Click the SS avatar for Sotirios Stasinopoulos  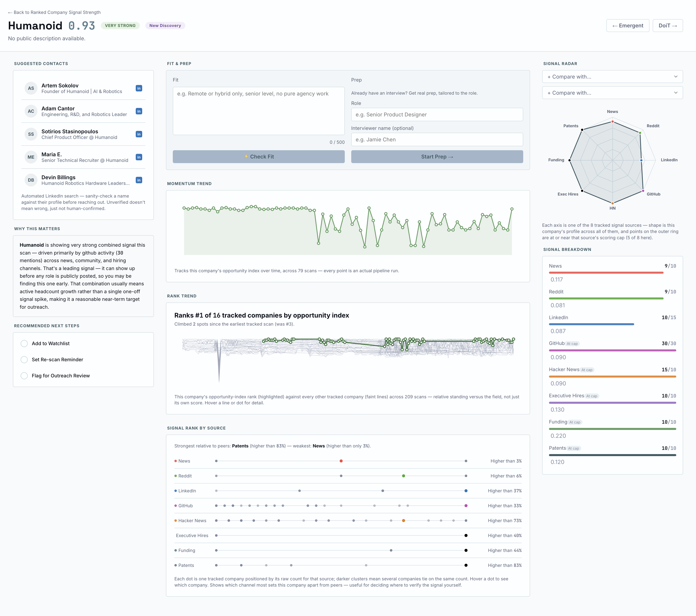(x=31, y=134)
